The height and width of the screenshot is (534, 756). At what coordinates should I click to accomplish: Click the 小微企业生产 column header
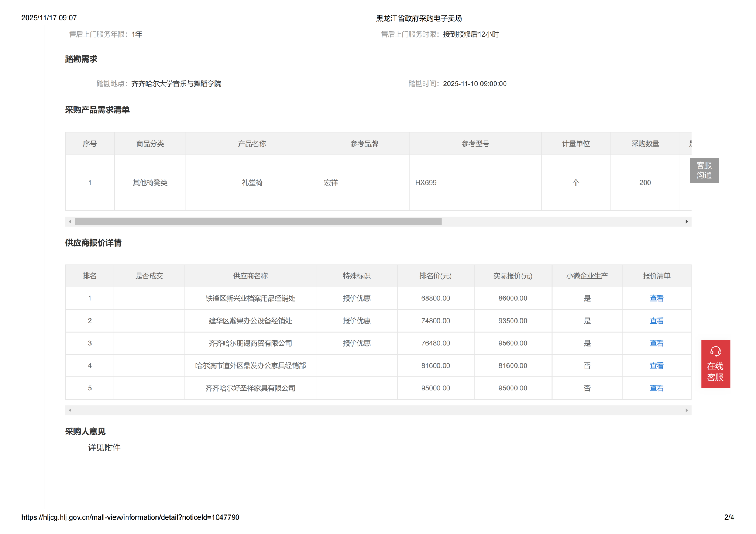click(587, 276)
